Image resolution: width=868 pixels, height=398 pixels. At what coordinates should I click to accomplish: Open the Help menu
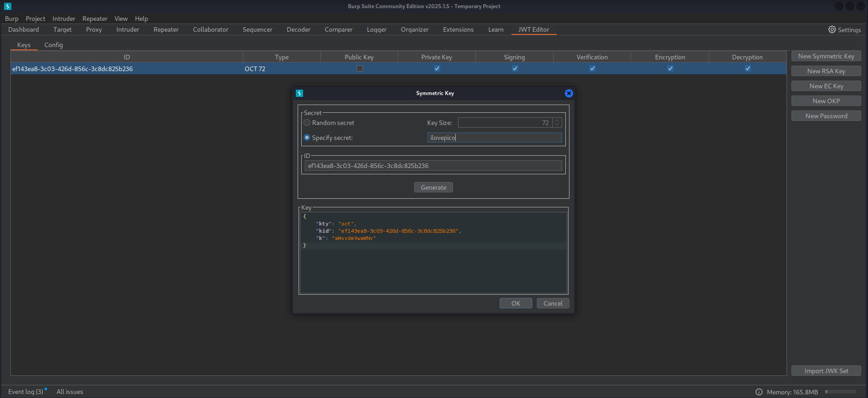(141, 19)
